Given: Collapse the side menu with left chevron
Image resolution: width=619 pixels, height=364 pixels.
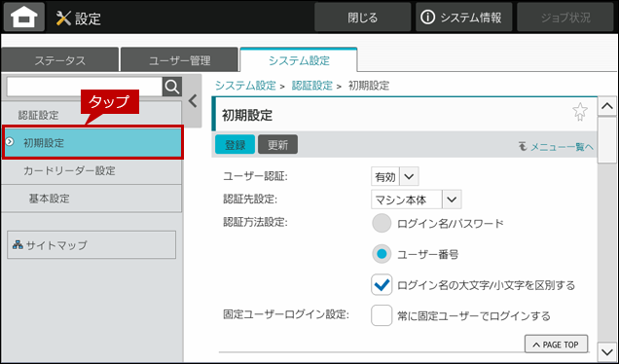Looking at the screenshot, I should [193, 101].
